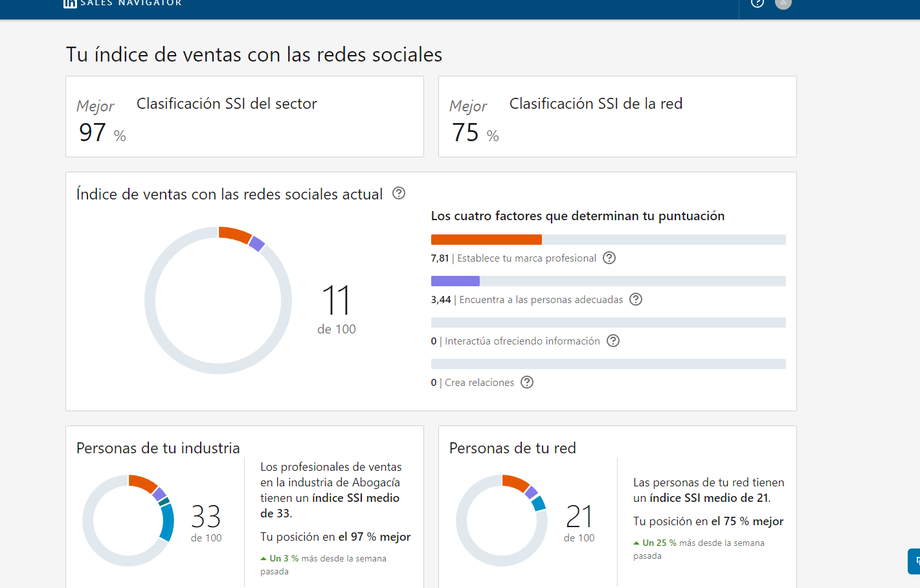
Task: Click the green arrow beside 'Un 3 %'
Action: pos(264,558)
